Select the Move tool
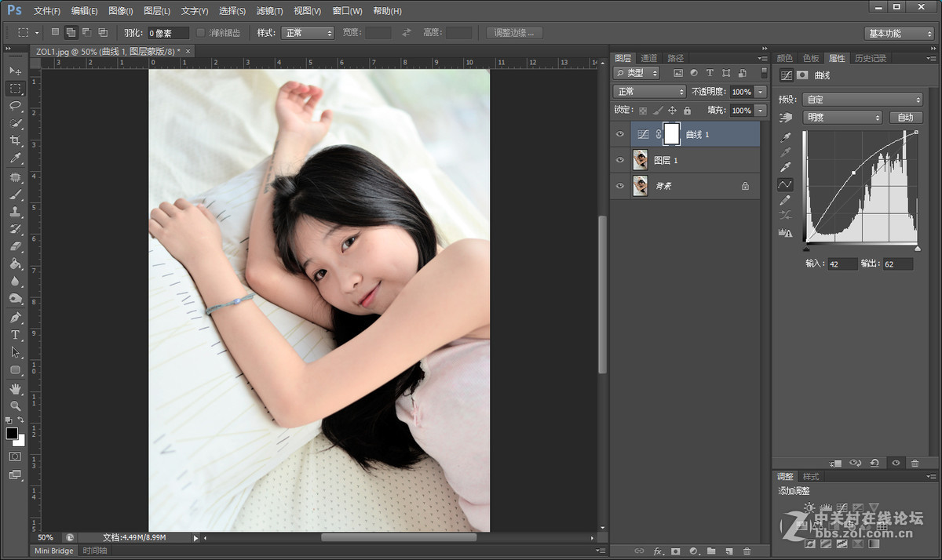The height and width of the screenshot is (560, 942). [15, 71]
